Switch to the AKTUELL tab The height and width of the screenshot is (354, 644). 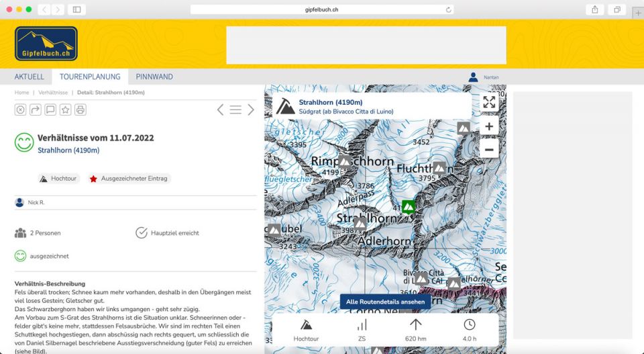coord(29,77)
